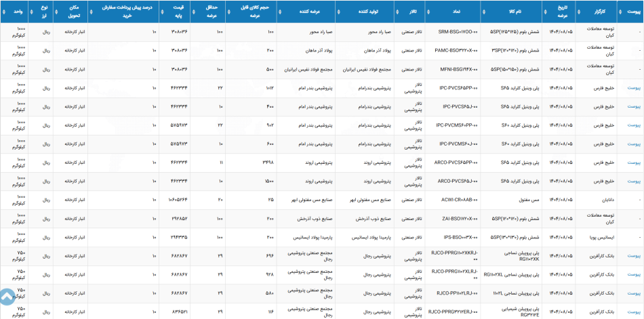This screenshot has width=644, height=319.
Task: Click sort icon of تولید کننده column
Action: [338, 12]
